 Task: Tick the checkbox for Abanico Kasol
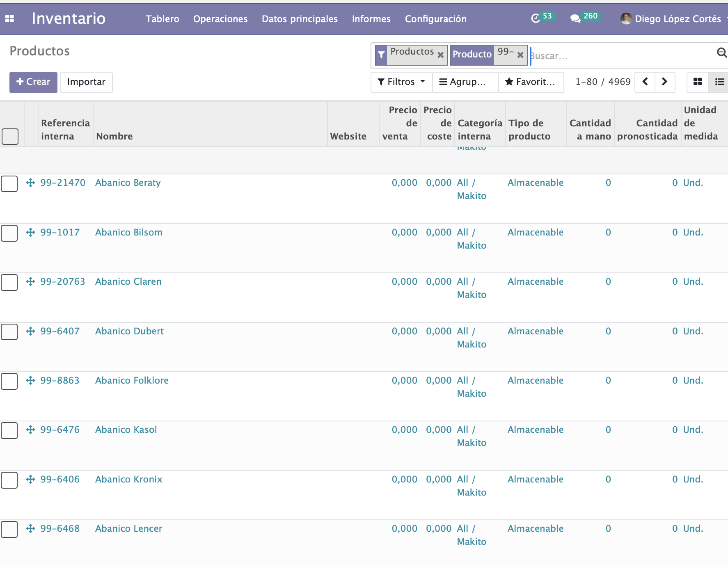coord(9,430)
